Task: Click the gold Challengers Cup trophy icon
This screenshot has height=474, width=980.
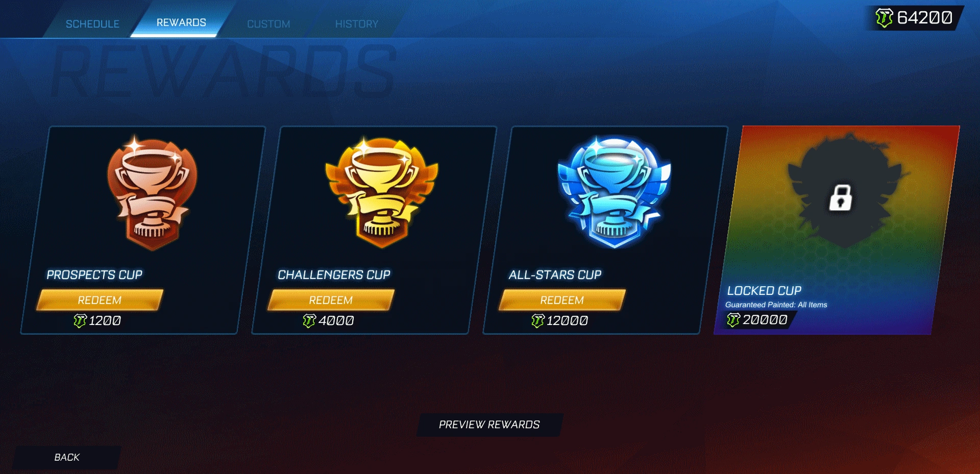Action: coord(381,193)
